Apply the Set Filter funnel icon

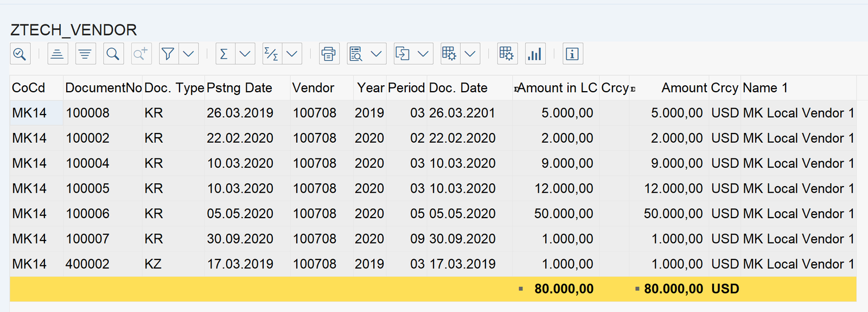(168, 54)
